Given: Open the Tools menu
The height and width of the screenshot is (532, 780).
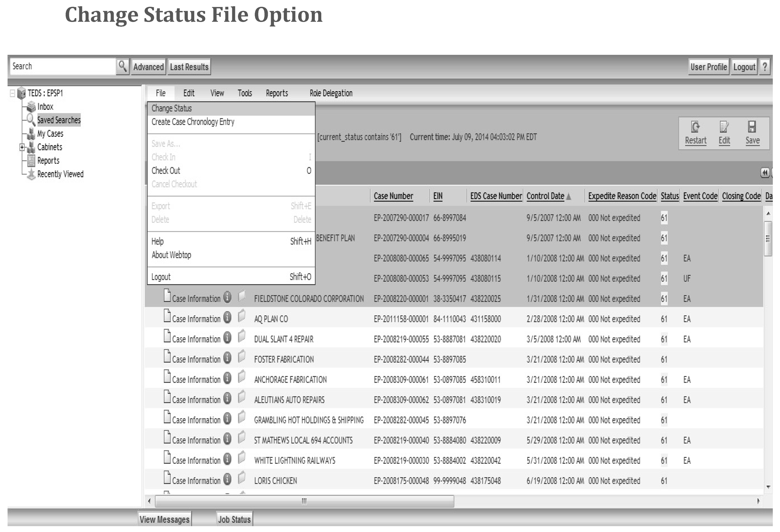Looking at the screenshot, I should (x=245, y=93).
